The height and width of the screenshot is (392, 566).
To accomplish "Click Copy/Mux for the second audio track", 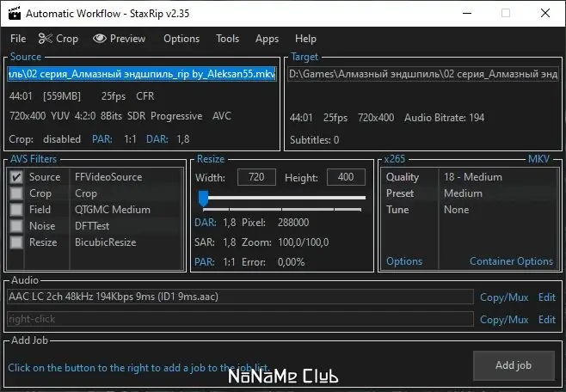I will coord(504,320).
